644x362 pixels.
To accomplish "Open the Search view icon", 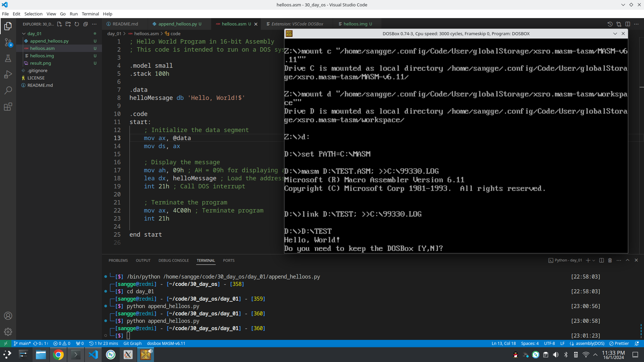I will tap(8, 90).
